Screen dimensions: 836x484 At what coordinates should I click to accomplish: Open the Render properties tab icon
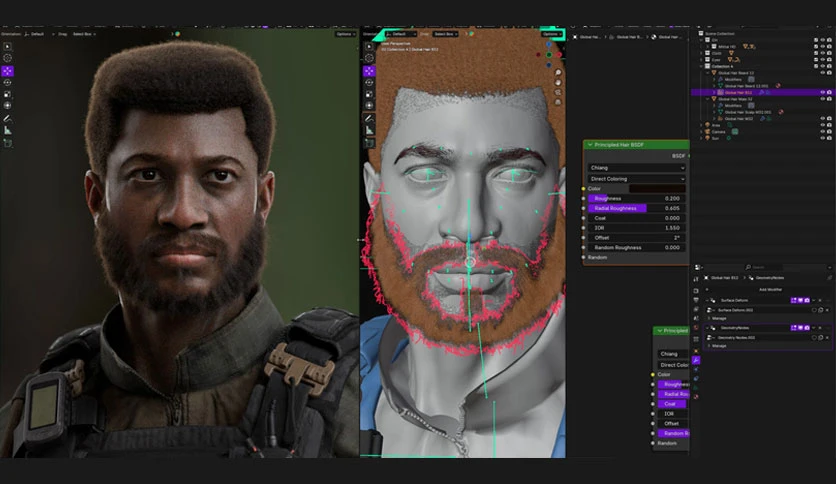tap(696, 291)
